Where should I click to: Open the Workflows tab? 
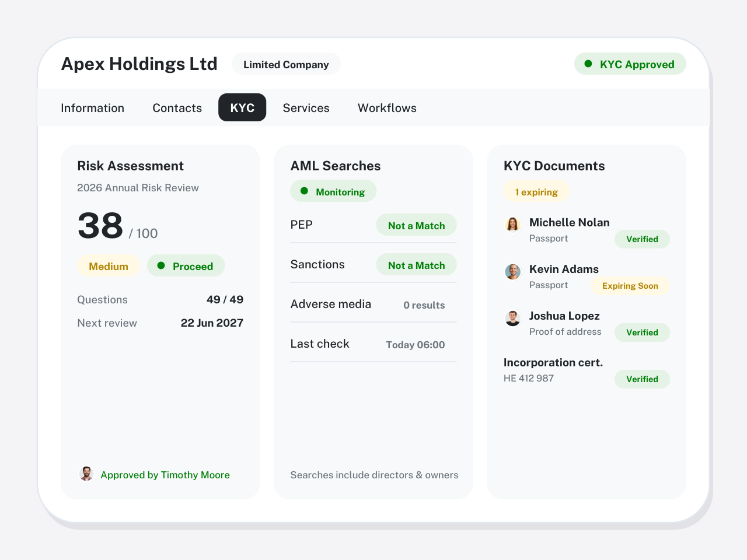[387, 108]
